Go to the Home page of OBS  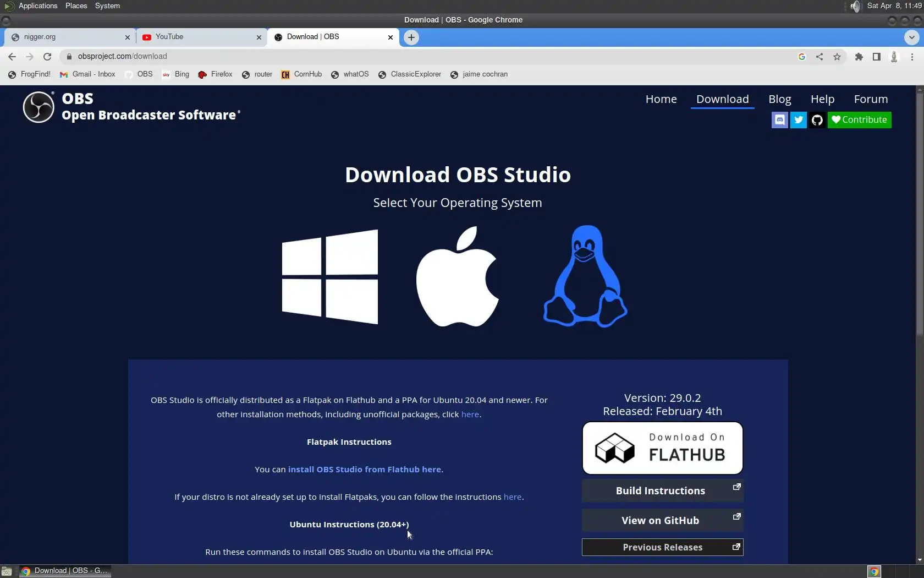661,99
